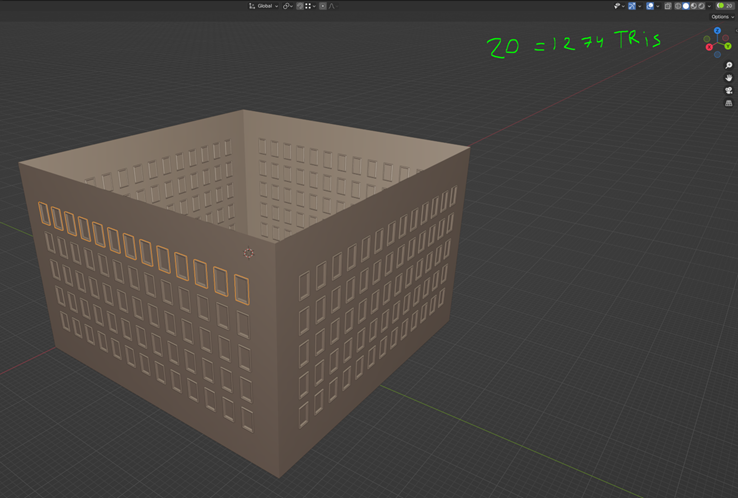
Task: Open the viewport shading options dropdown arrow
Action: coord(709,6)
